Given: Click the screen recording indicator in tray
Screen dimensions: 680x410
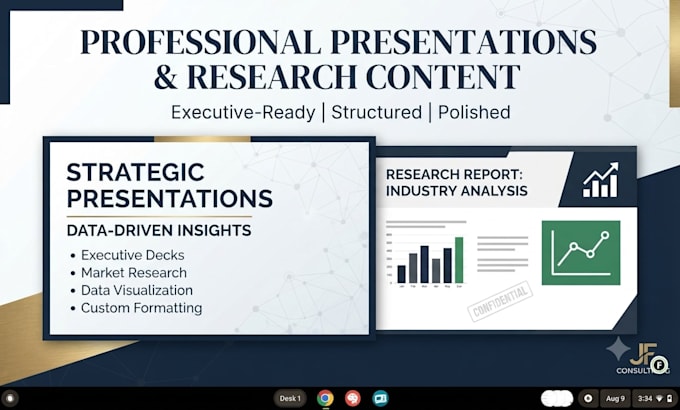Looking at the screenshot, I should point(588,398).
